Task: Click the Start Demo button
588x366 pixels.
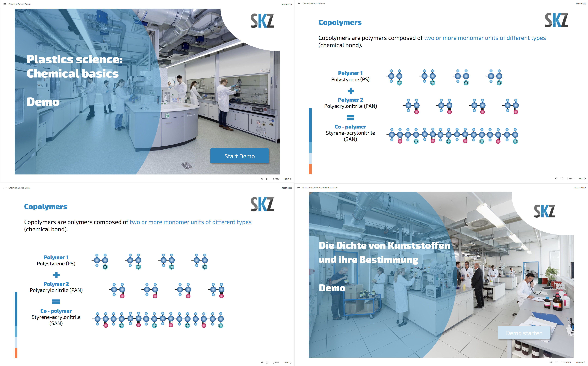Action: coord(239,156)
